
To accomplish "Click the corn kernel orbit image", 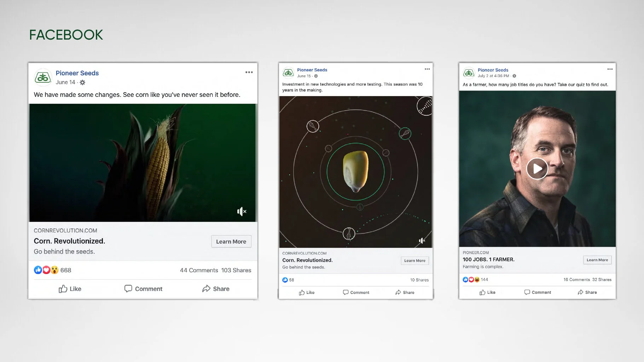I will 355,172.
